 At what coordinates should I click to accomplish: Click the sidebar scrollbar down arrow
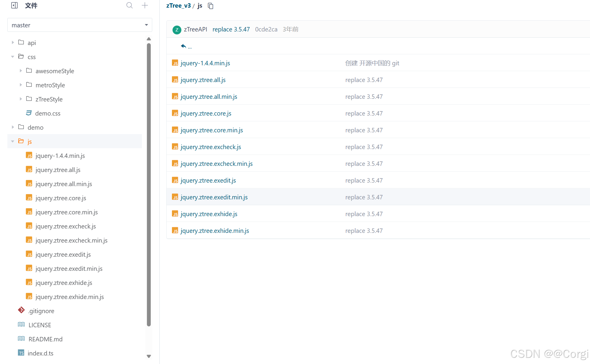tap(149, 356)
